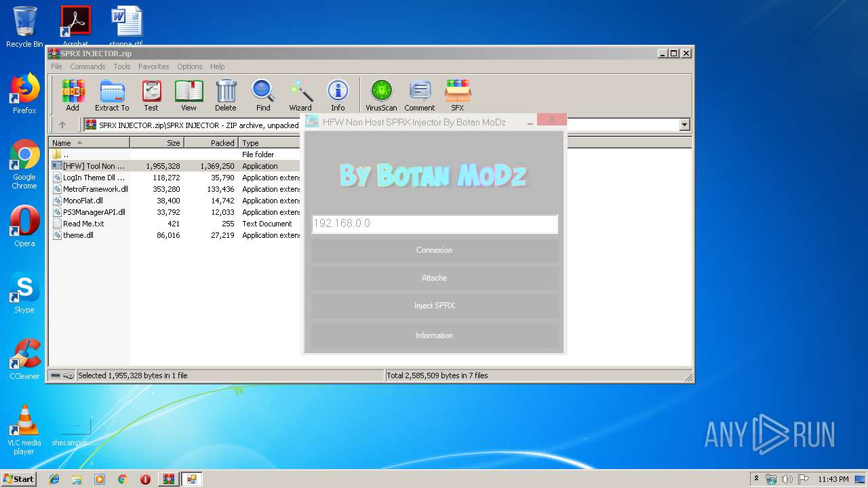This screenshot has width=868, height=488.
Task: Click the View file toolbar icon
Action: 189,95
